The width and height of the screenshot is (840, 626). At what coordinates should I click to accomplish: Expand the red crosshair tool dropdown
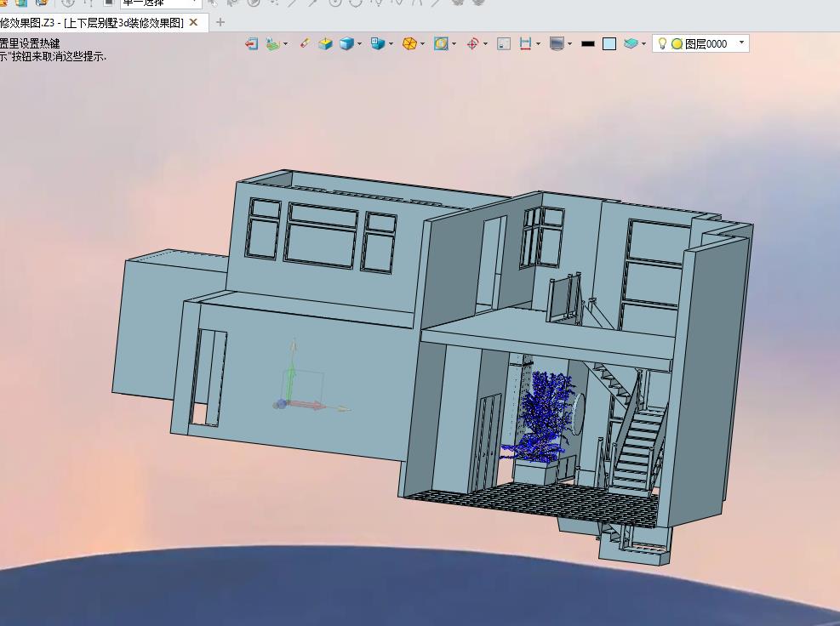(485, 44)
